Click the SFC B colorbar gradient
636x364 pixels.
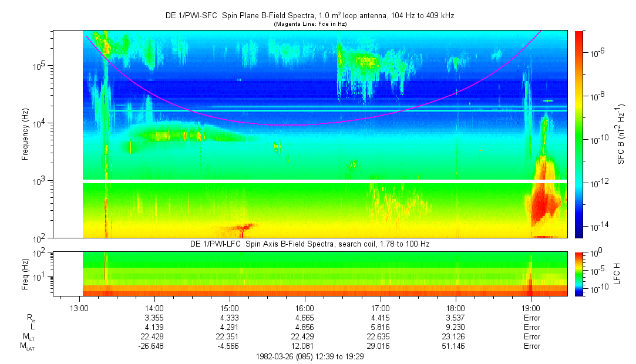point(579,134)
